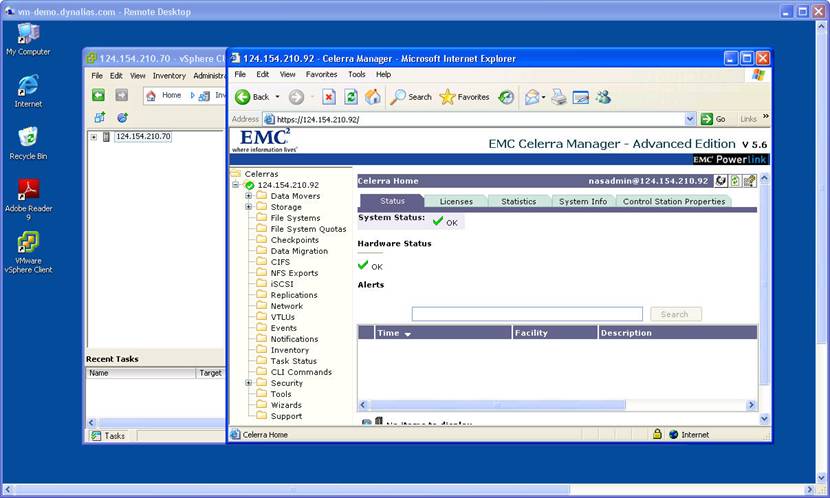
Task: Click the Print toolbar icon
Action: point(559,97)
